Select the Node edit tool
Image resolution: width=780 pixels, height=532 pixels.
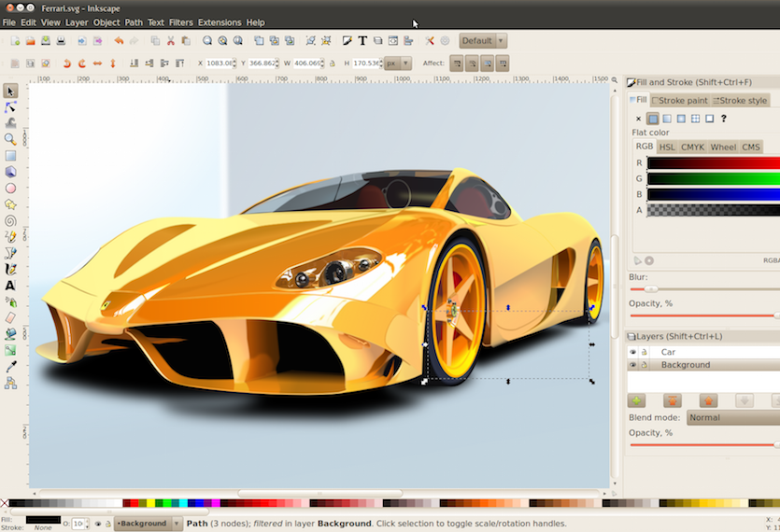[10, 107]
